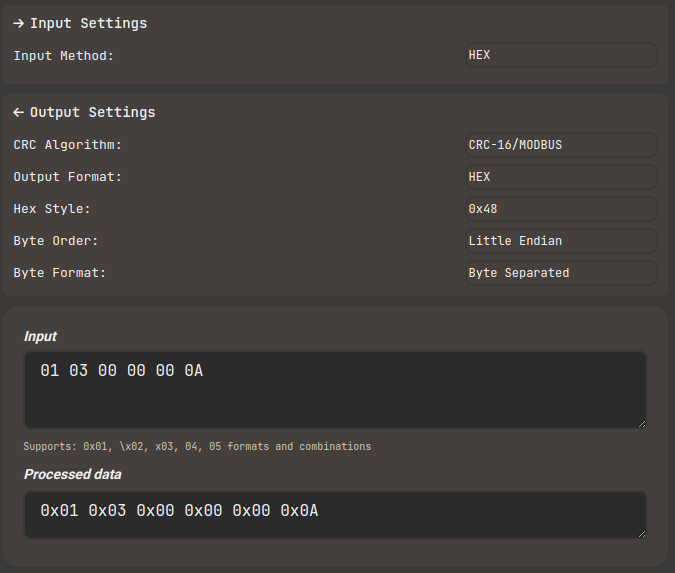The height and width of the screenshot is (573, 675).
Task: Open the Output Format dropdown
Action: [x=561, y=177]
